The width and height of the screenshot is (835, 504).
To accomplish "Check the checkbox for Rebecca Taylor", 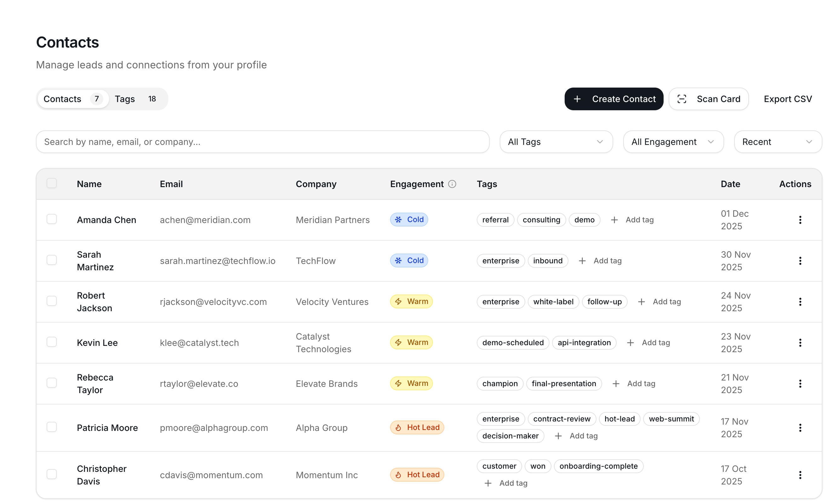I will (x=51, y=383).
